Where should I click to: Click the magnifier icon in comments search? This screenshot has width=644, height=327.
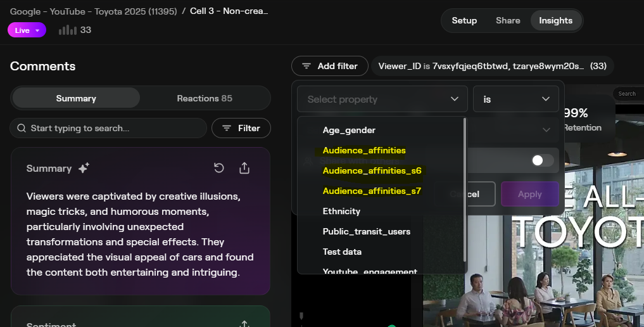22,128
